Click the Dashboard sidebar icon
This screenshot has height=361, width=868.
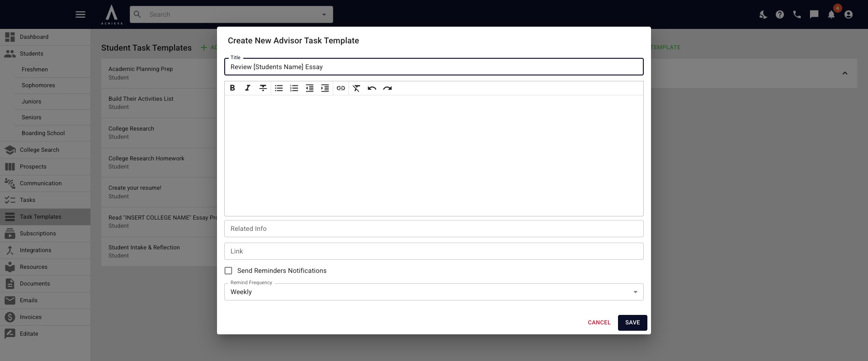pyautogui.click(x=10, y=37)
